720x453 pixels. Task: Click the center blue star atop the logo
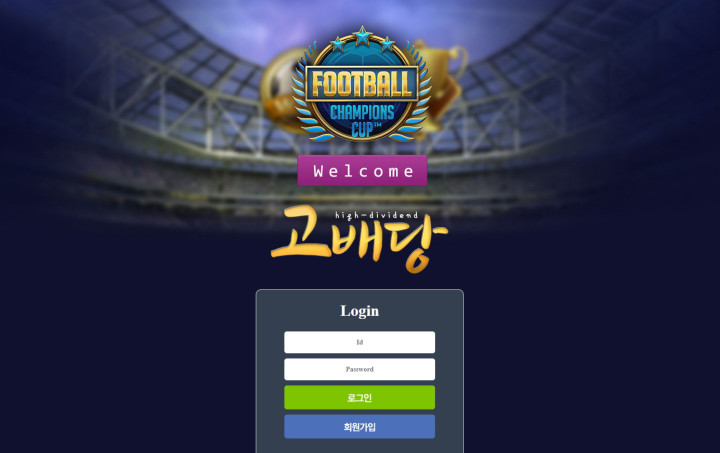(x=362, y=35)
